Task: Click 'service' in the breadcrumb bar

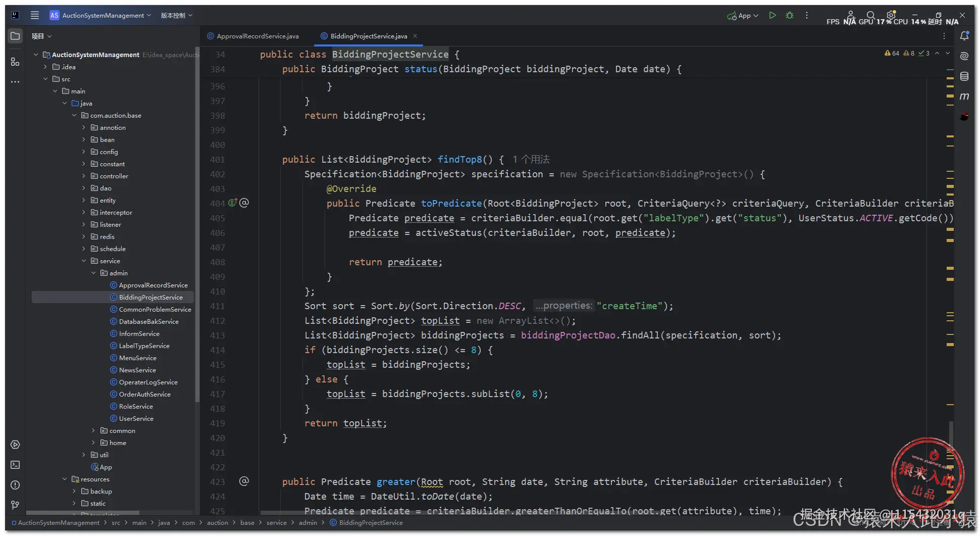Action: point(277,522)
